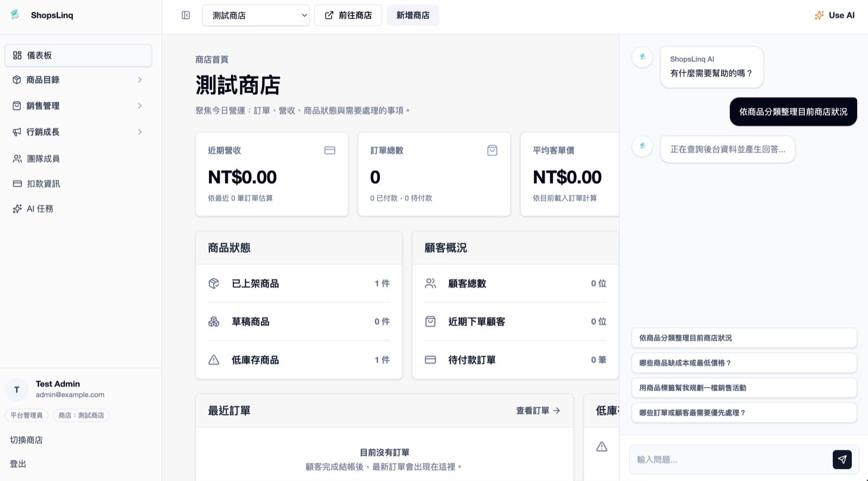The image size is (868, 481).
Task: Click 新增商店 button
Action: point(413,15)
